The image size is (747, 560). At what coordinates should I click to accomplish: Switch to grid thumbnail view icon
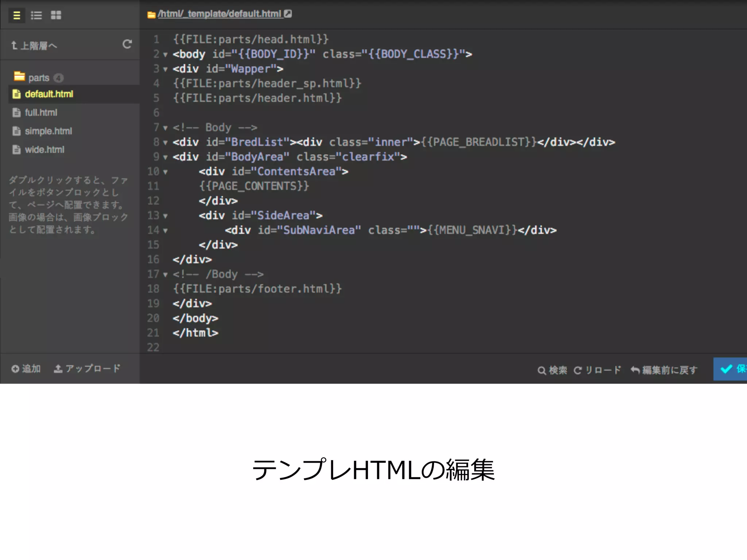pos(56,15)
